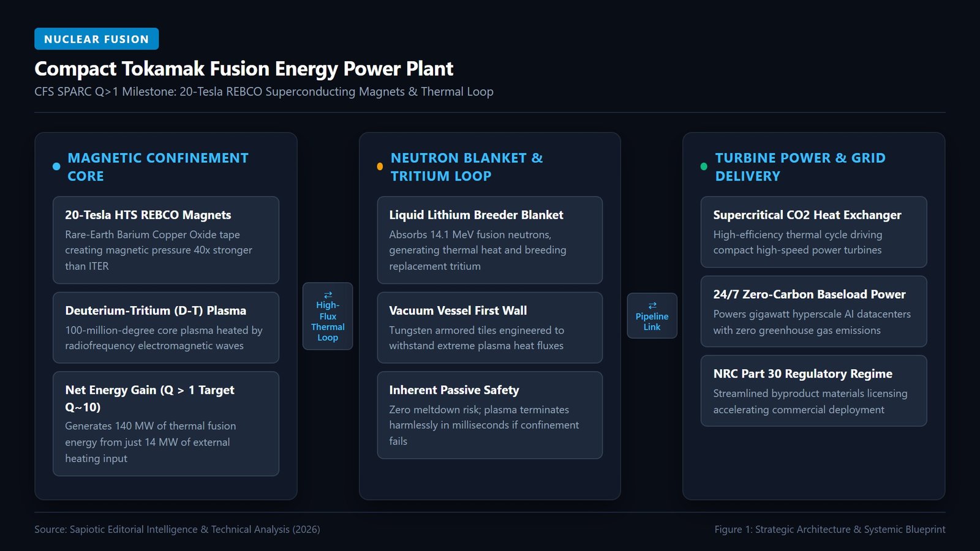Select the "Inherent Passive Safety" card title

pyautogui.click(x=454, y=390)
